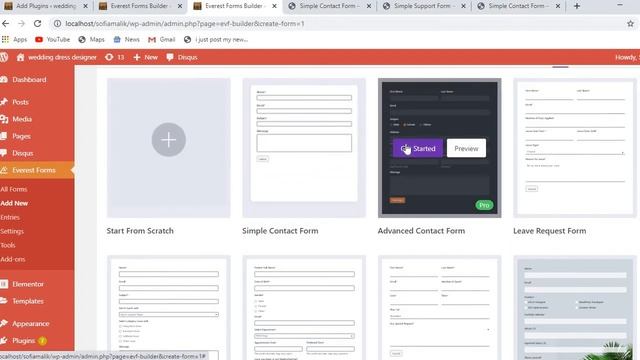Screen dimensions: 640x360
Task: Open the Add-ons submenu
Action: point(13,259)
